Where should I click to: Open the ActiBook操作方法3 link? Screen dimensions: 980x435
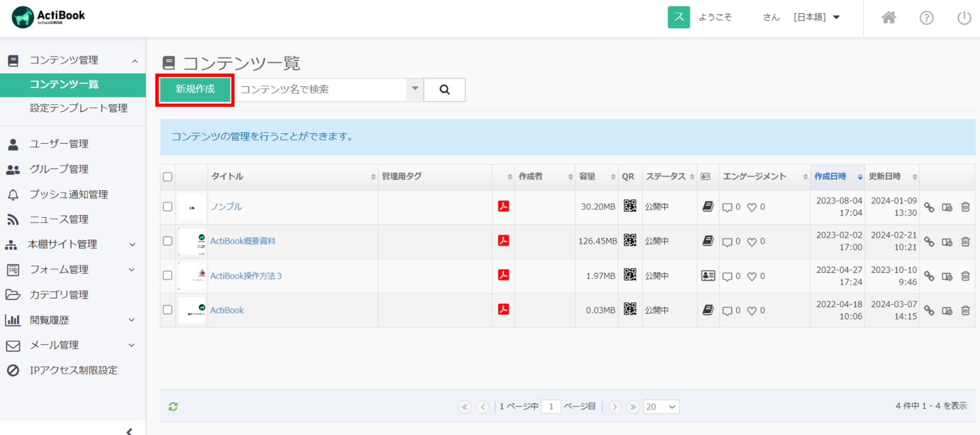[246, 276]
